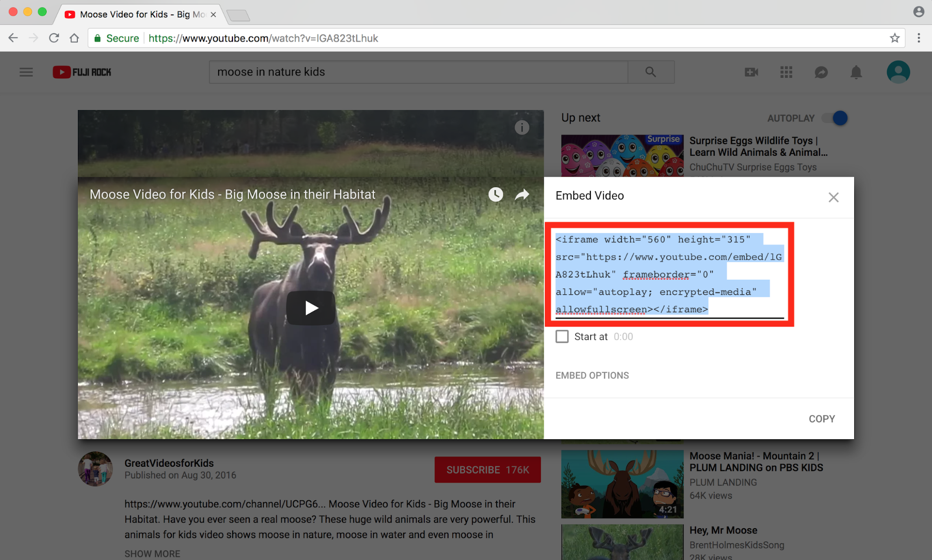
Task: Open Chrome's three-dot menu
Action: pyautogui.click(x=918, y=38)
